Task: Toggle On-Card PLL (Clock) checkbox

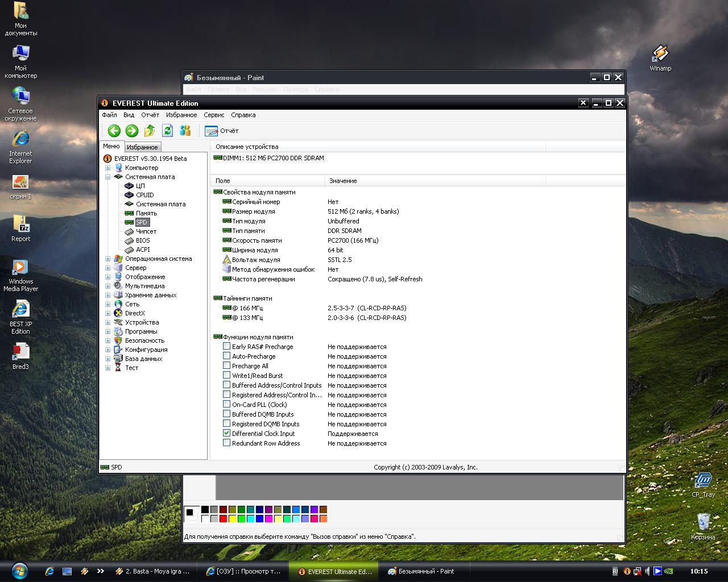Action: 226,404
